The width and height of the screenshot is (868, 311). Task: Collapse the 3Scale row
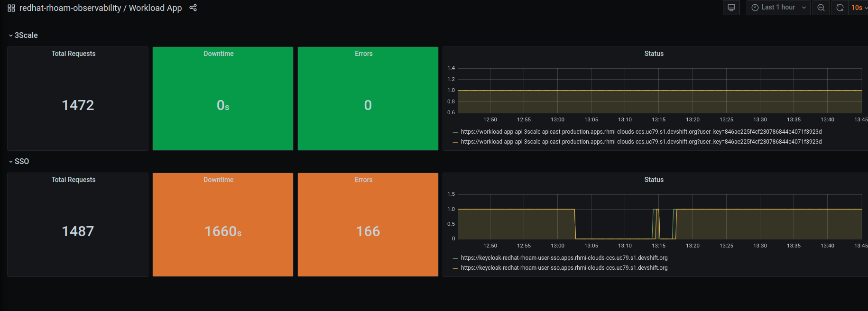pos(23,36)
